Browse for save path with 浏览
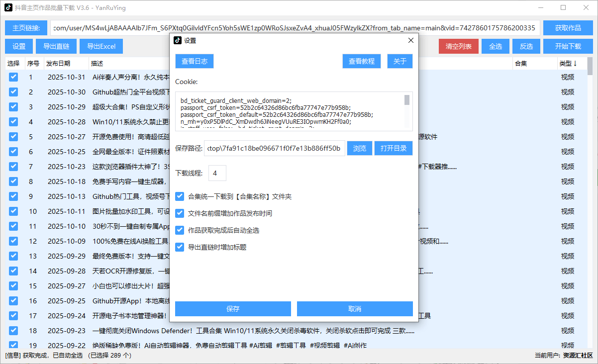 (x=359, y=148)
